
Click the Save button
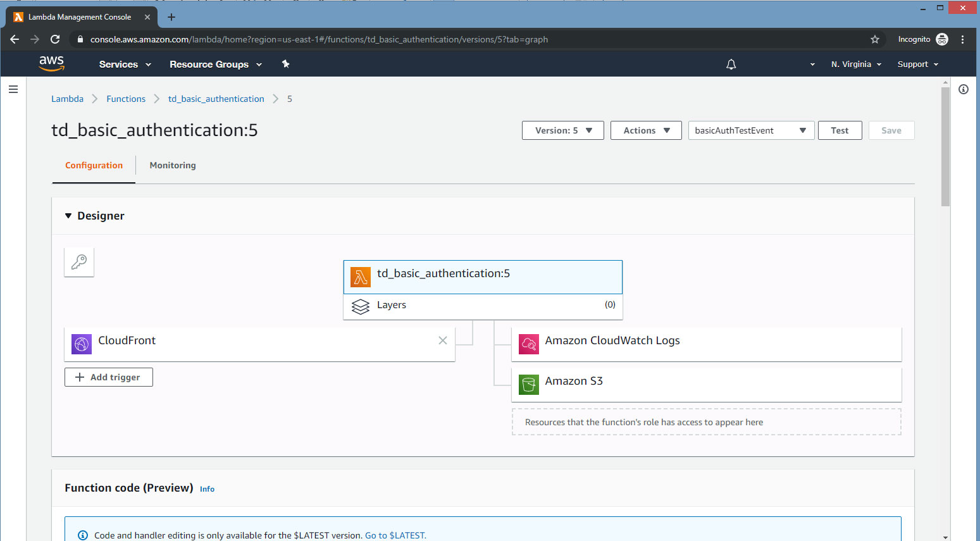(x=891, y=130)
